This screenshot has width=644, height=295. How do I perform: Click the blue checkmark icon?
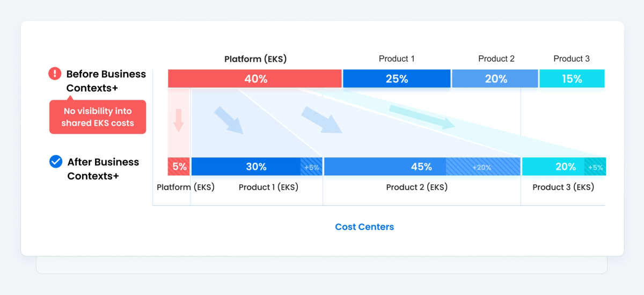pyautogui.click(x=56, y=161)
